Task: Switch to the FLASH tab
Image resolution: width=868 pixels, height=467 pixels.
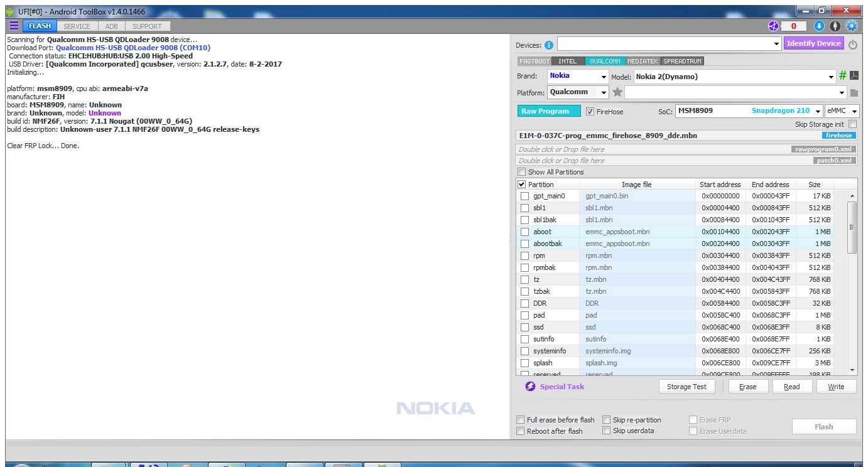Action: pos(40,26)
